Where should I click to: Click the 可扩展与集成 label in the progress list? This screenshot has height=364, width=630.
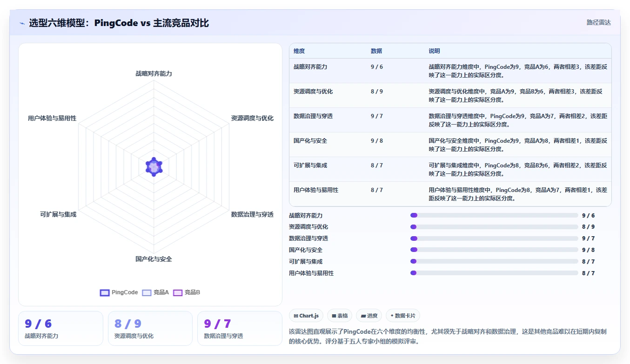(x=306, y=262)
